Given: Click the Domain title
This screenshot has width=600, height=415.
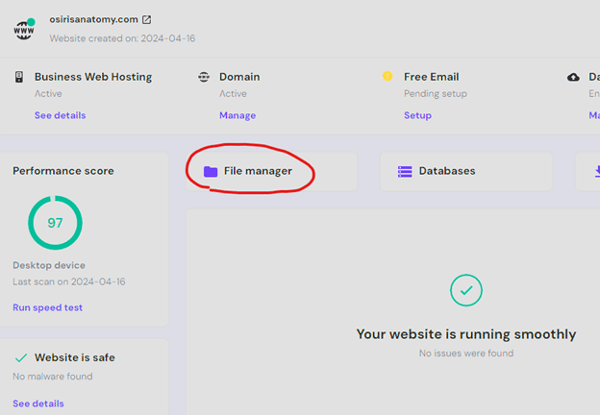Looking at the screenshot, I should click(x=240, y=77).
